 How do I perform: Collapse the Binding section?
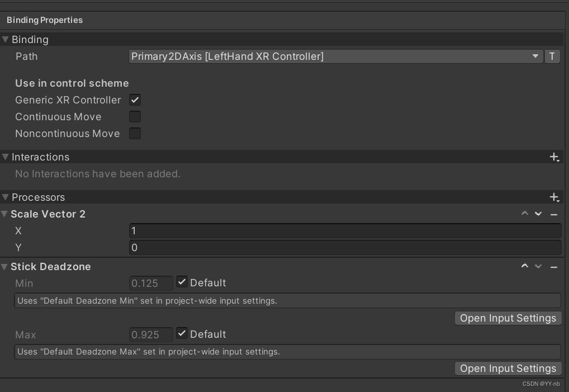(6, 40)
